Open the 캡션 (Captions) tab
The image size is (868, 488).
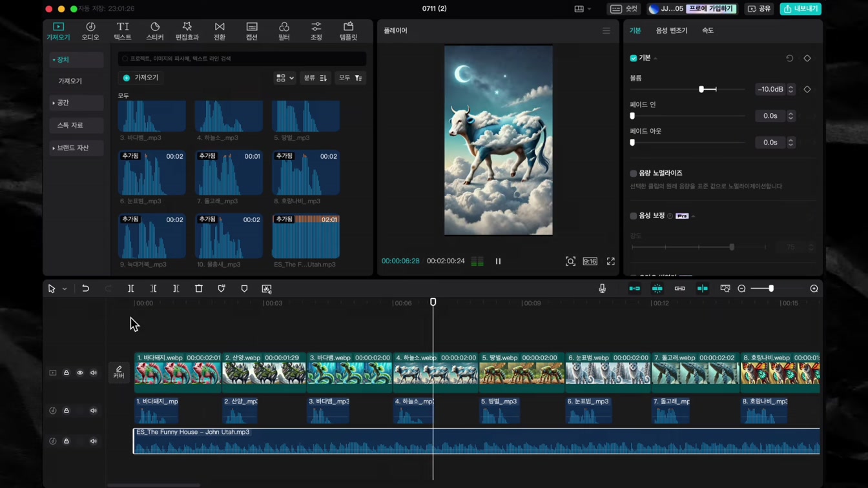click(252, 30)
